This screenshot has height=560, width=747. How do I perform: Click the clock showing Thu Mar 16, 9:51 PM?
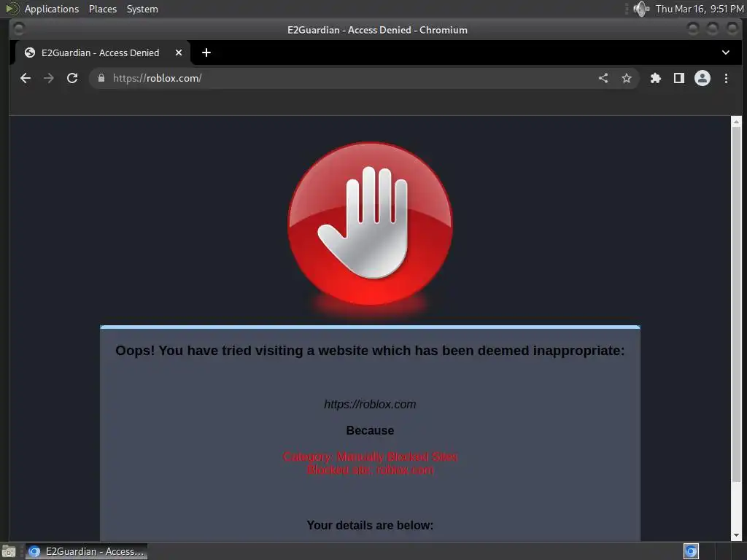[x=700, y=9]
